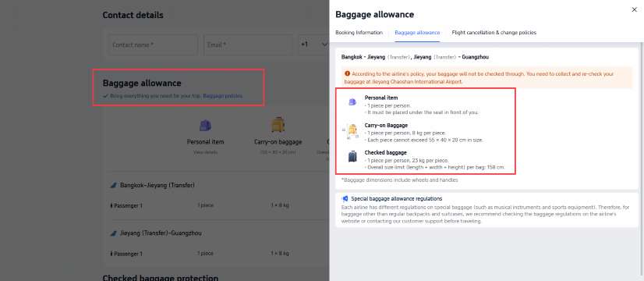This screenshot has height=281, width=644.
Task: Switch to the Booking Information tab
Action: tap(359, 33)
